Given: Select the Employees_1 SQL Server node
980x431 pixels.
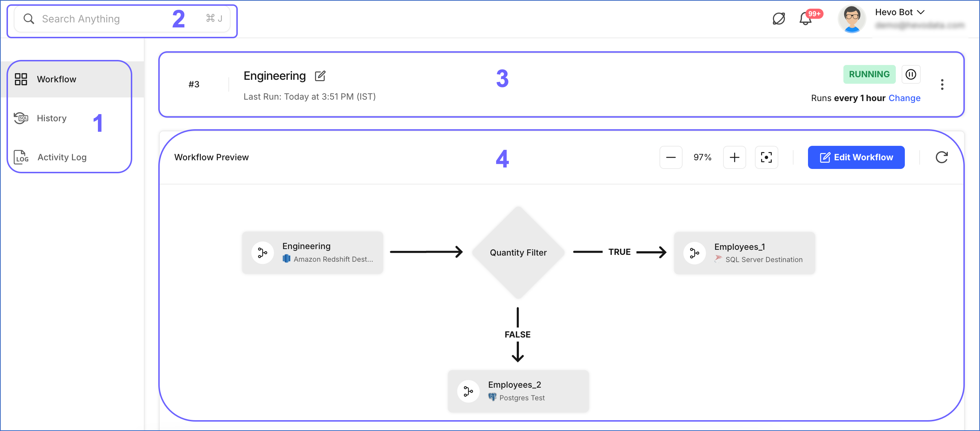Looking at the screenshot, I should 744,252.
